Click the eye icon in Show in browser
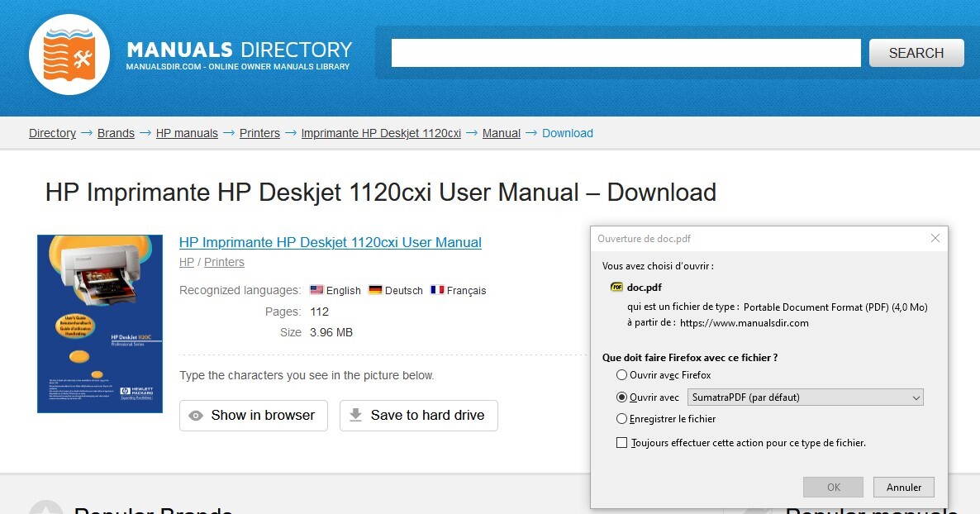The image size is (980, 514). pyautogui.click(x=196, y=416)
